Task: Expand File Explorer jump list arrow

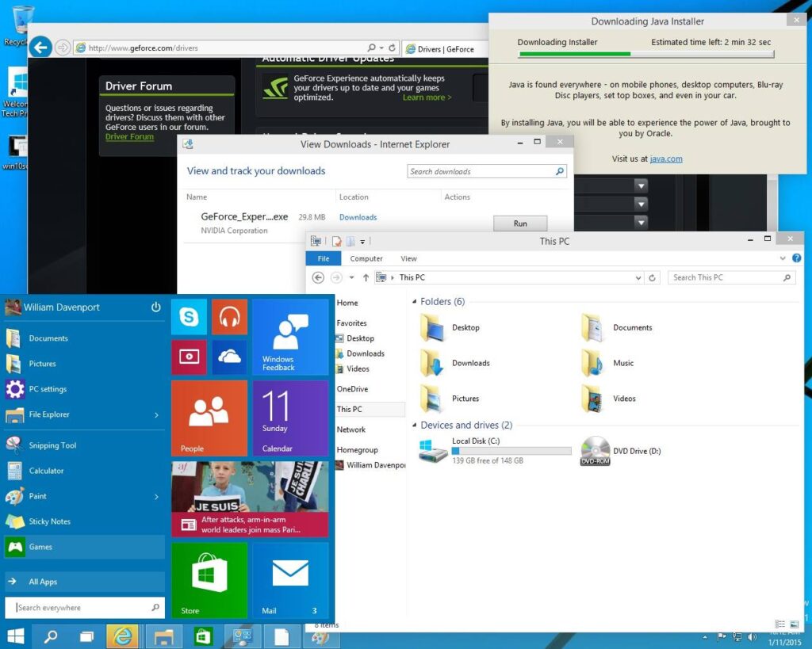Action: [156, 414]
